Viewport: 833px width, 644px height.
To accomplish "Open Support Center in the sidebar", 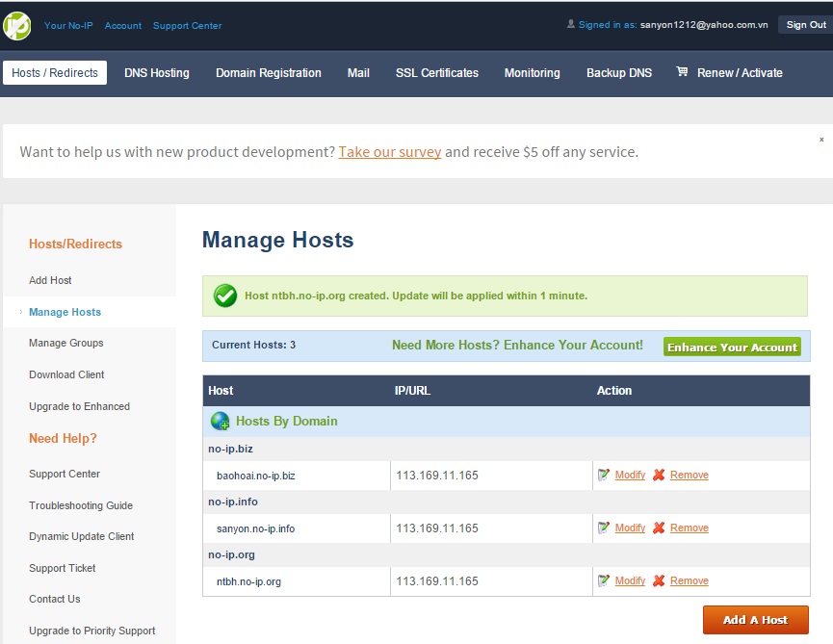I will click(x=65, y=474).
